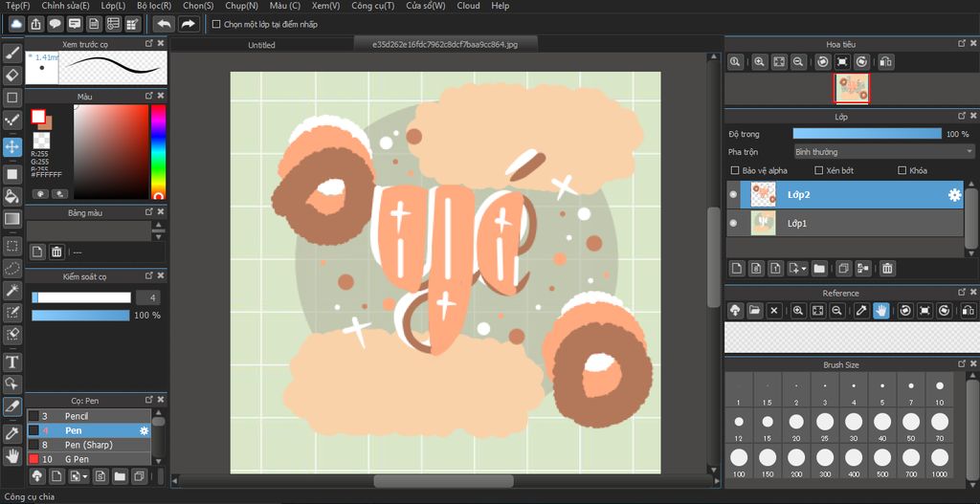This screenshot has width=980, height=504.
Task: Enable 'Chọn một lớp tại điểm nhấp' checkbox
Action: pyautogui.click(x=216, y=24)
